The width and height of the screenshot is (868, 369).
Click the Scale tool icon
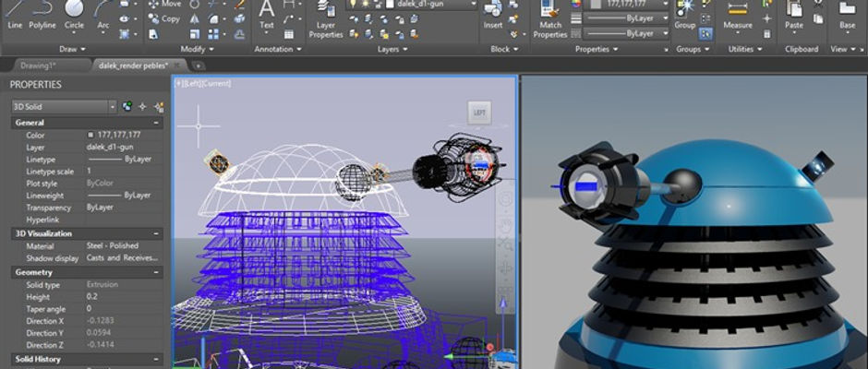(x=195, y=34)
